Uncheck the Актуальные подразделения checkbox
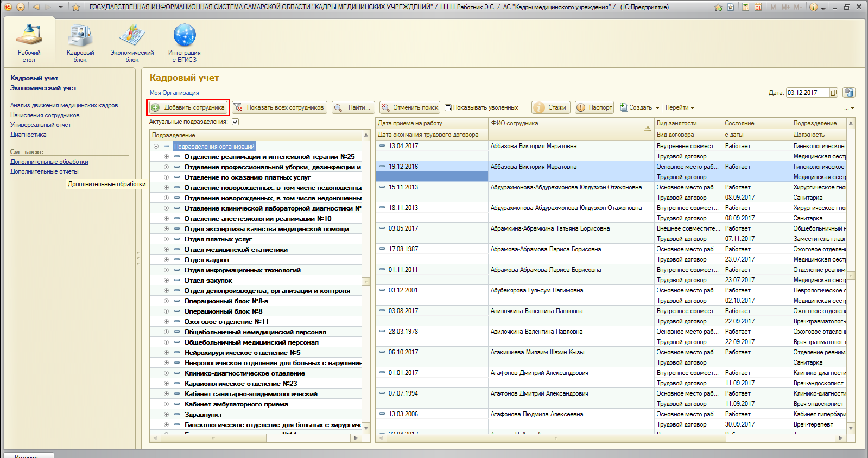Viewport: 868px width, 458px height. click(x=235, y=122)
